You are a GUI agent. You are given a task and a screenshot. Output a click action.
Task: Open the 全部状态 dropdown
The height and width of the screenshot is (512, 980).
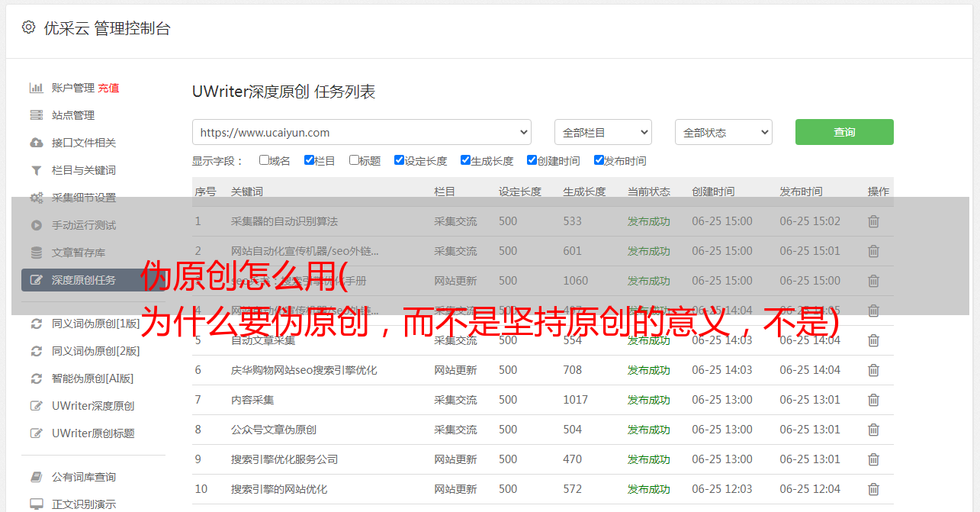tap(724, 132)
